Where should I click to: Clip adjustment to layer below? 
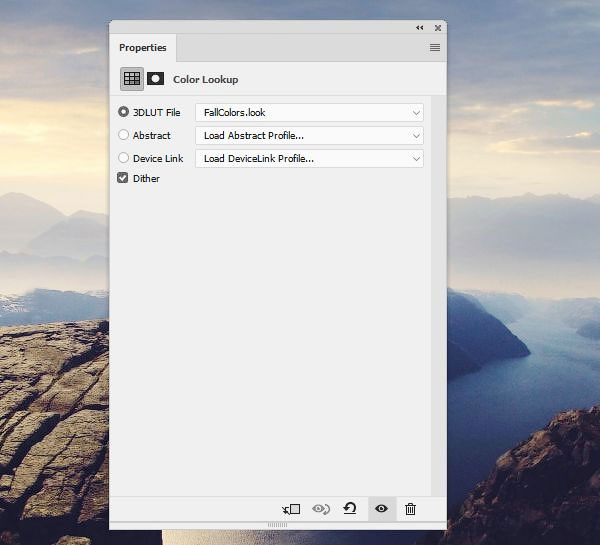coord(291,509)
